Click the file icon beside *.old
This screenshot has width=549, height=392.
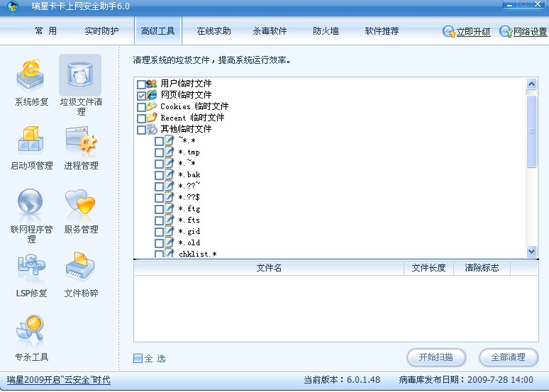click(x=169, y=242)
